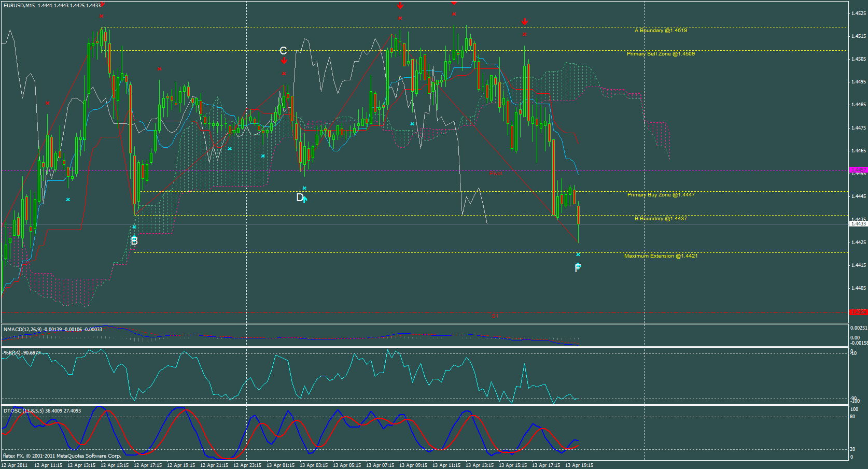Select the red X below the middle sell arrow
Screen dimensions: 868x469
(399, 18)
